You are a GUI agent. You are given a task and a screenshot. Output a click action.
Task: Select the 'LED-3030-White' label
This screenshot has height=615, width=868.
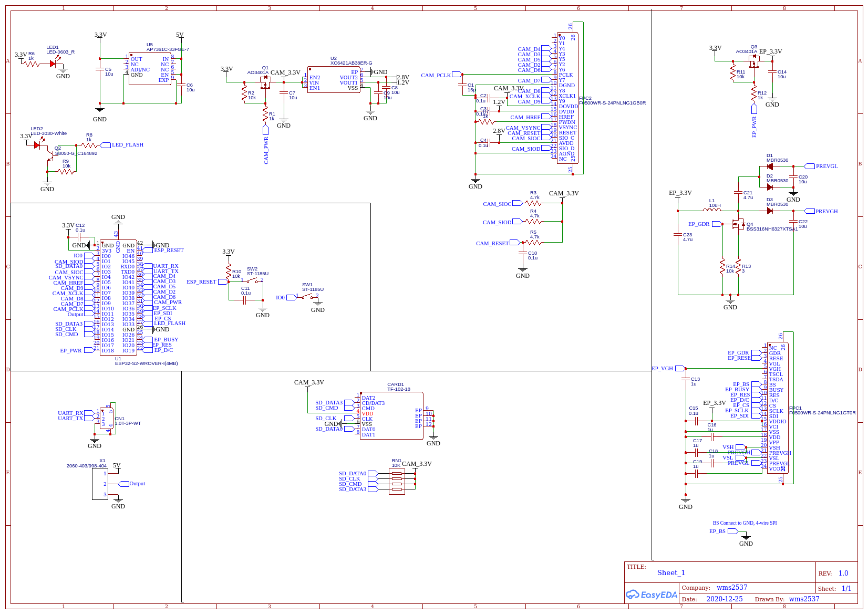(x=49, y=133)
